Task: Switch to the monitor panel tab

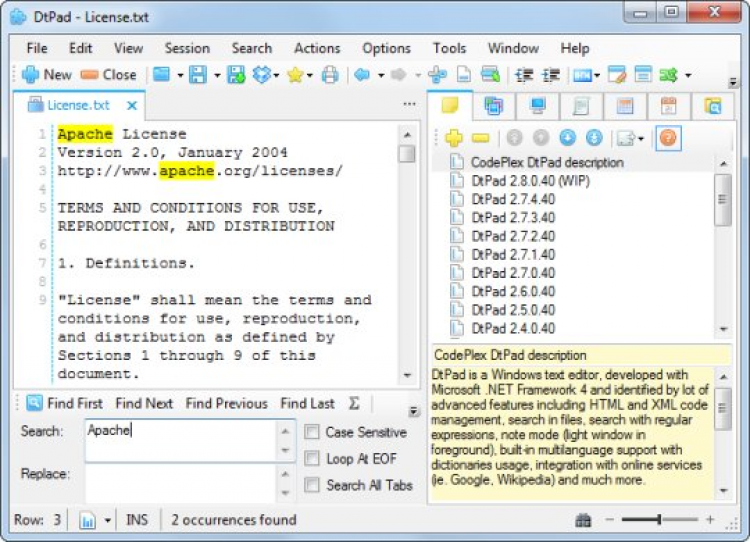Action: 538,106
